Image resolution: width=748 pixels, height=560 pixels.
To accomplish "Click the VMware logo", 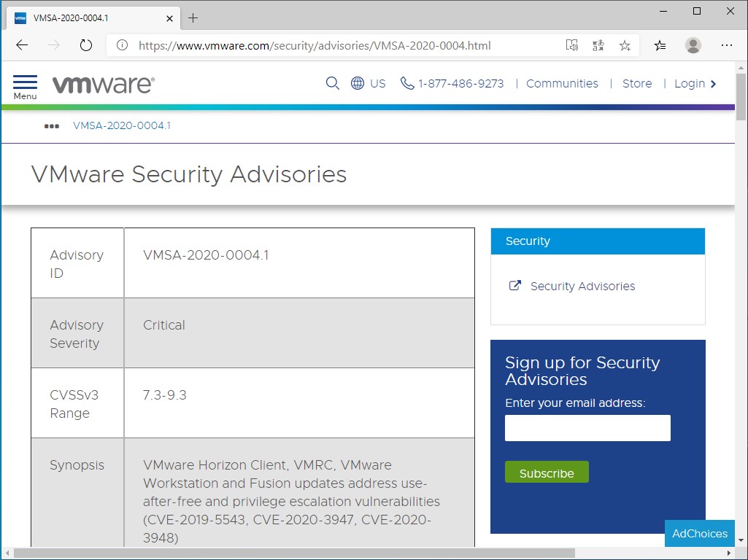I will pos(103,84).
